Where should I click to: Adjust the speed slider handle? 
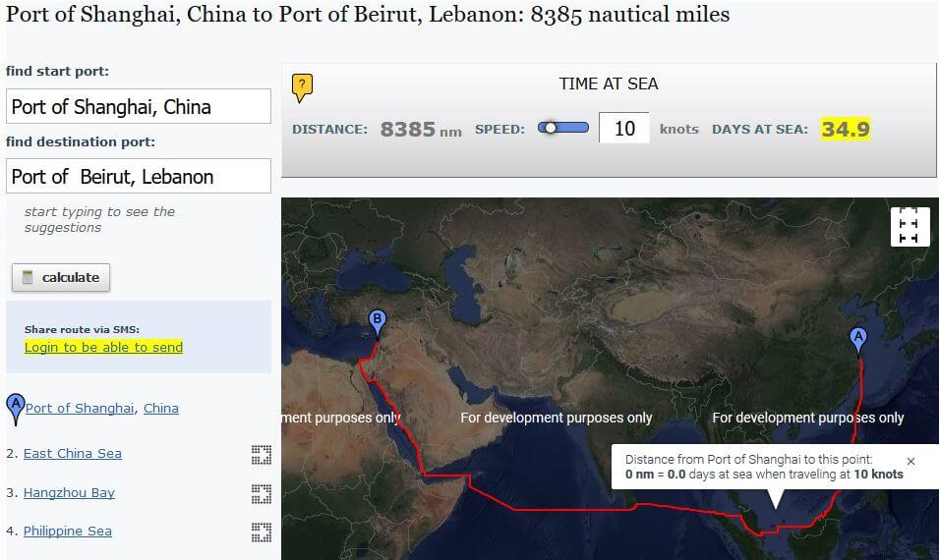pyautogui.click(x=551, y=128)
